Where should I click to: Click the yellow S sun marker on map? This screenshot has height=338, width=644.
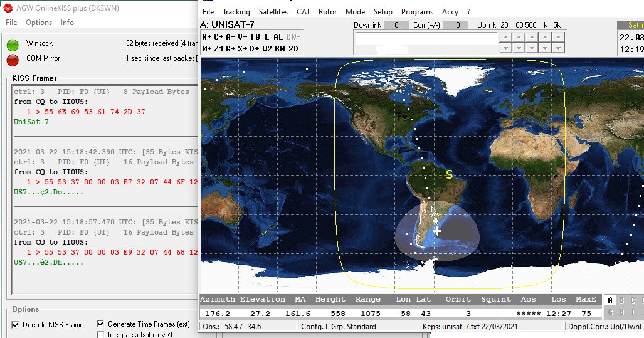(450, 175)
